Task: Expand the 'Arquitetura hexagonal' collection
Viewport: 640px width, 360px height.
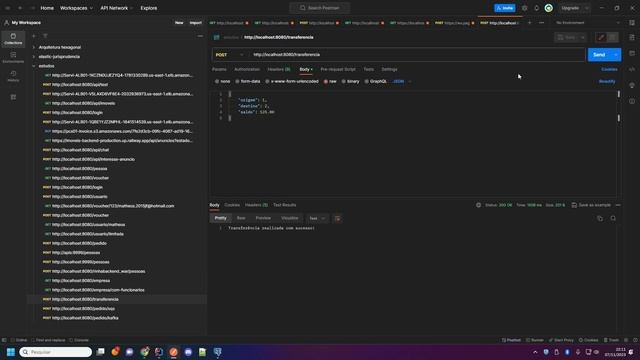Action: 34,47
